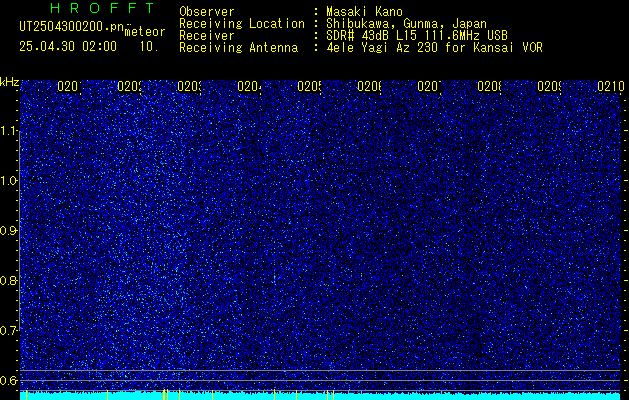Viewport: 629px width, 400px height.
Task: Click the HROFFT title text
Action: 103,8
